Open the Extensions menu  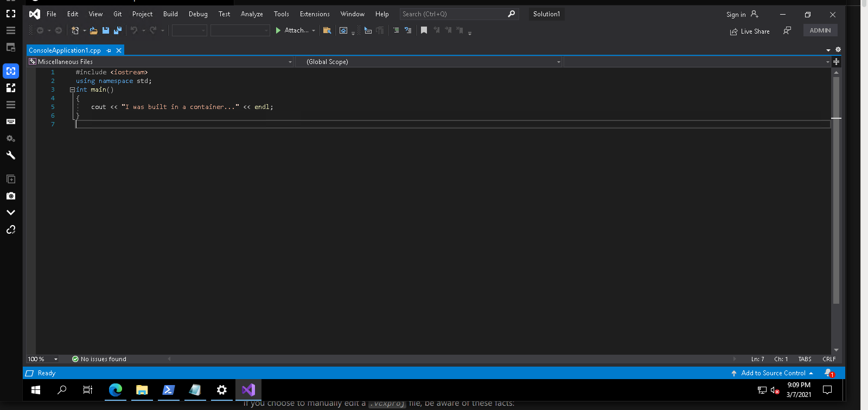coord(315,14)
